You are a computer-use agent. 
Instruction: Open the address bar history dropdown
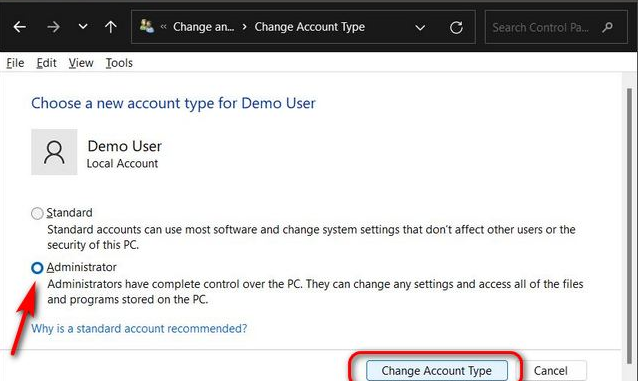[420, 28]
